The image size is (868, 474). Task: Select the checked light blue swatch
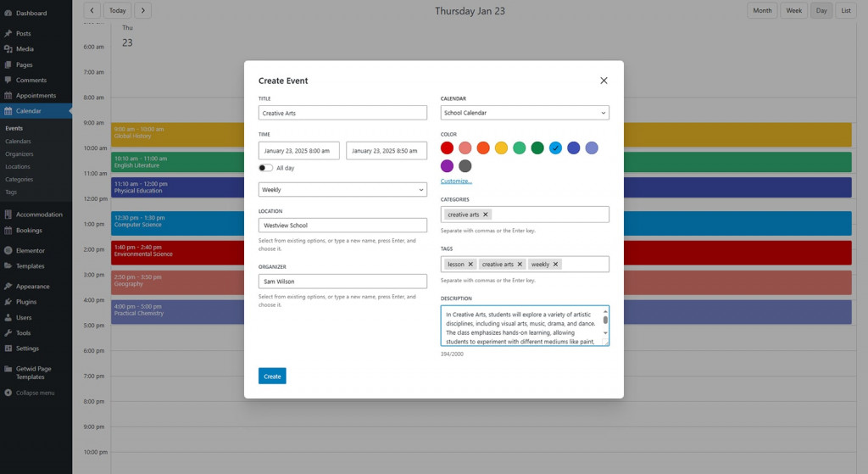pyautogui.click(x=555, y=148)
